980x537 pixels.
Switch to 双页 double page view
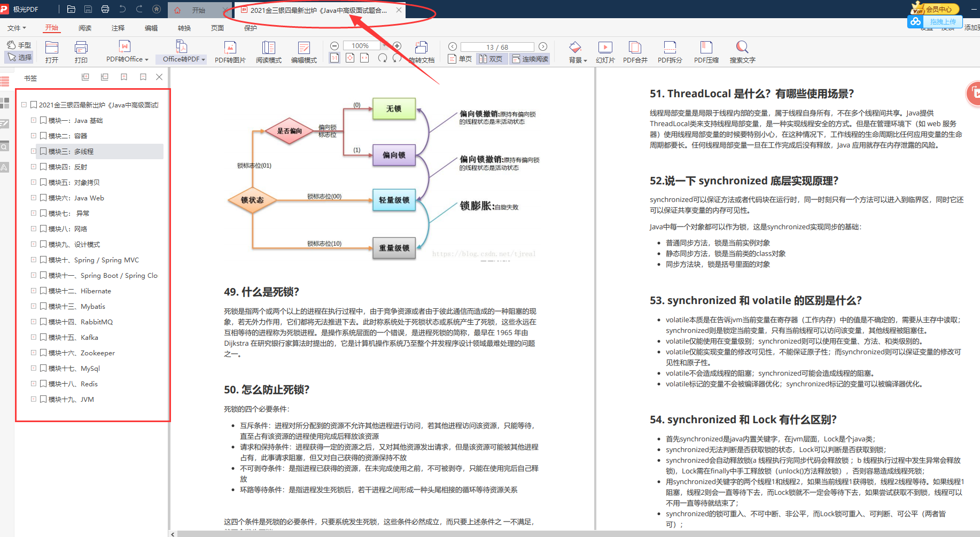[491, 59]
